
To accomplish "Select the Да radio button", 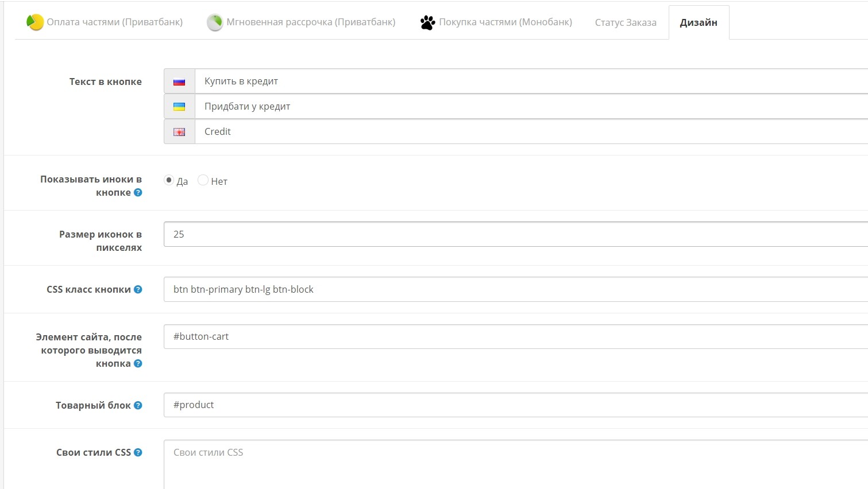I will tap(169, 180).
